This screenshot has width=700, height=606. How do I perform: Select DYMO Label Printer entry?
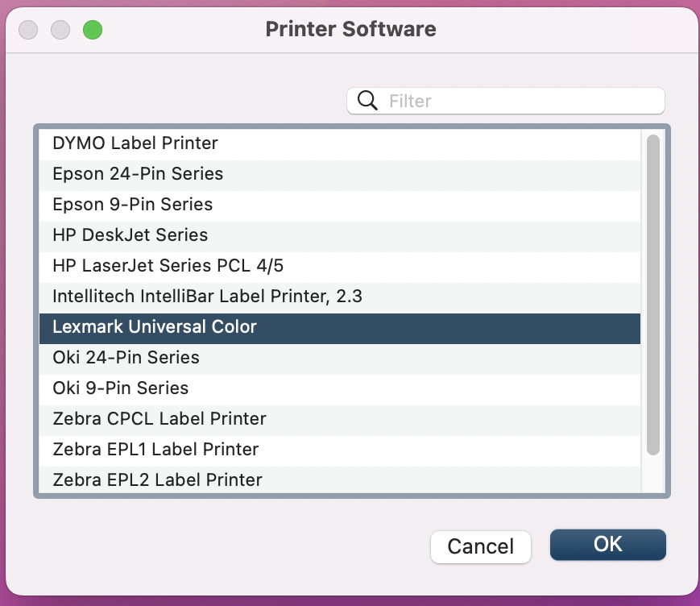pyautogui.click(x=339, y=143)
